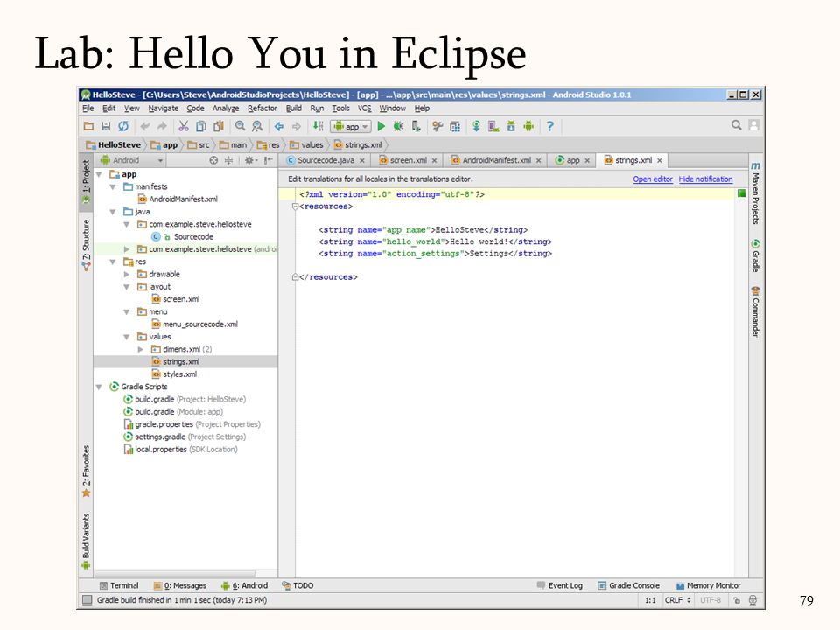The image size is (840, 630).
Task: Expand the drawable folder
Action: tap(127, 274)
